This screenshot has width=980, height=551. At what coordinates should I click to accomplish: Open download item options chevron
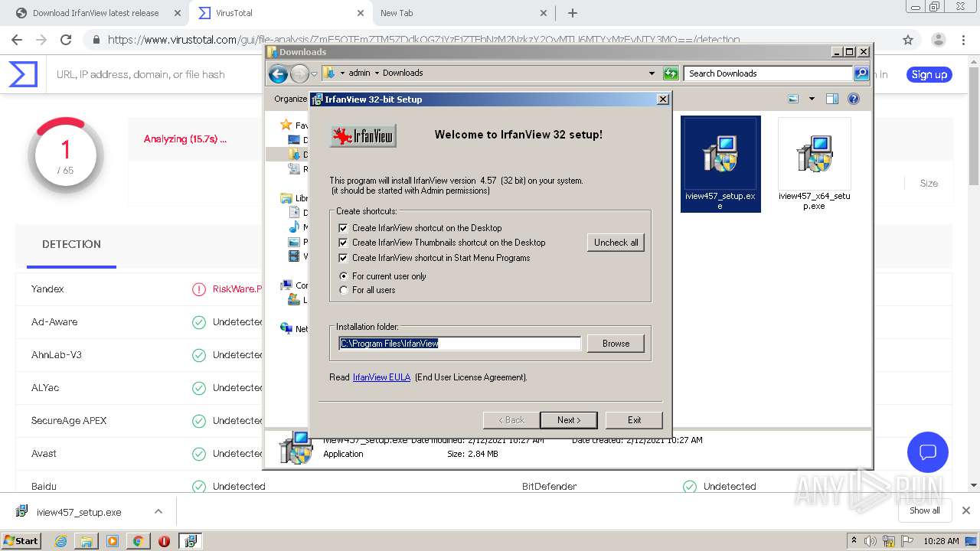point(158,511)
